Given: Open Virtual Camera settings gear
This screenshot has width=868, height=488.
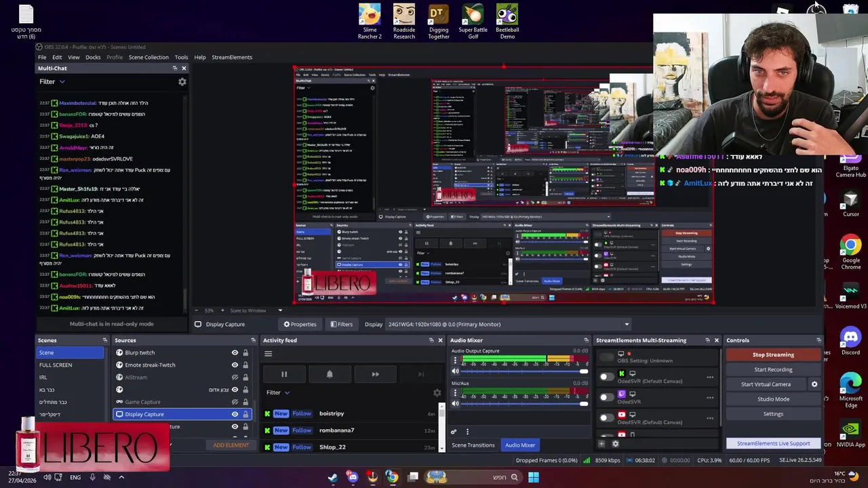Looking at the screenshot, I should click(x=814, y=384).
